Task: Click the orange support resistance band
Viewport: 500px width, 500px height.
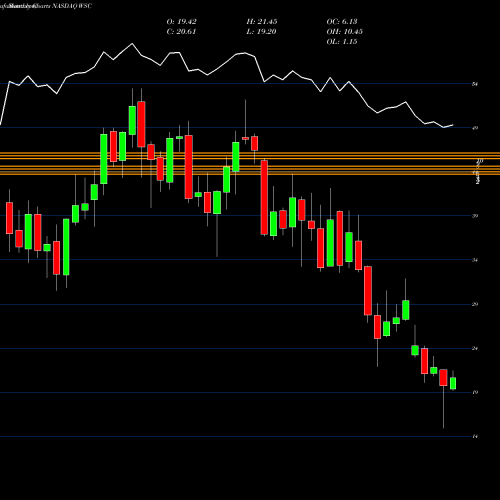Action: (250, 163)
